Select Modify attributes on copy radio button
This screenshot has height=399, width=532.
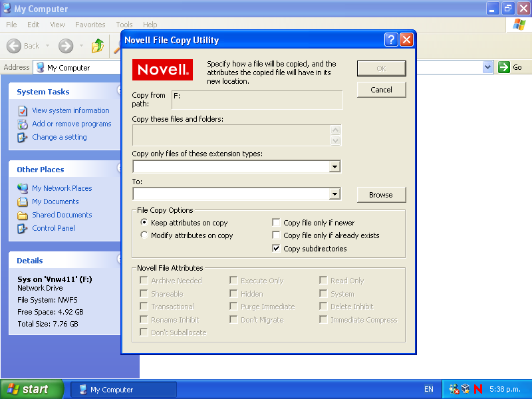point(144,235)
